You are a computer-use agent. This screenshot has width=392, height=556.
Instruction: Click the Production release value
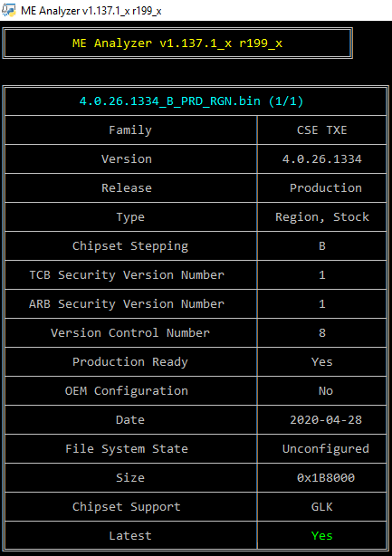tap(326, 188)
